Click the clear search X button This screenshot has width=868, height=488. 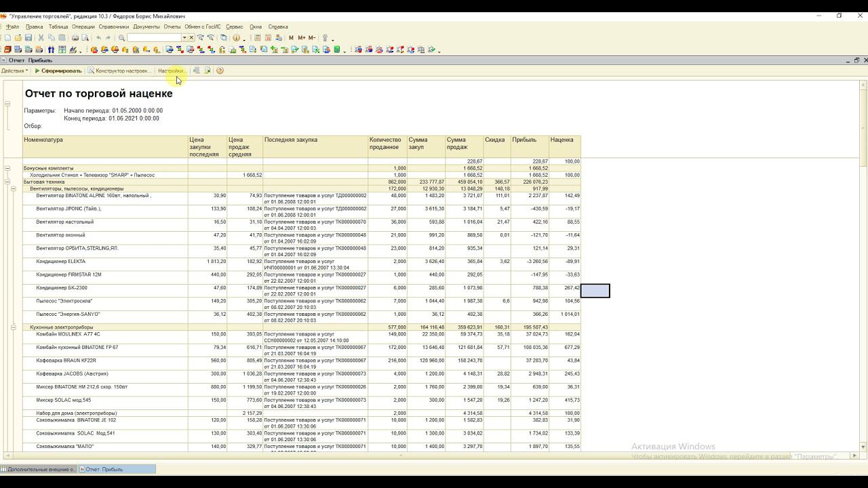point(191,38)
